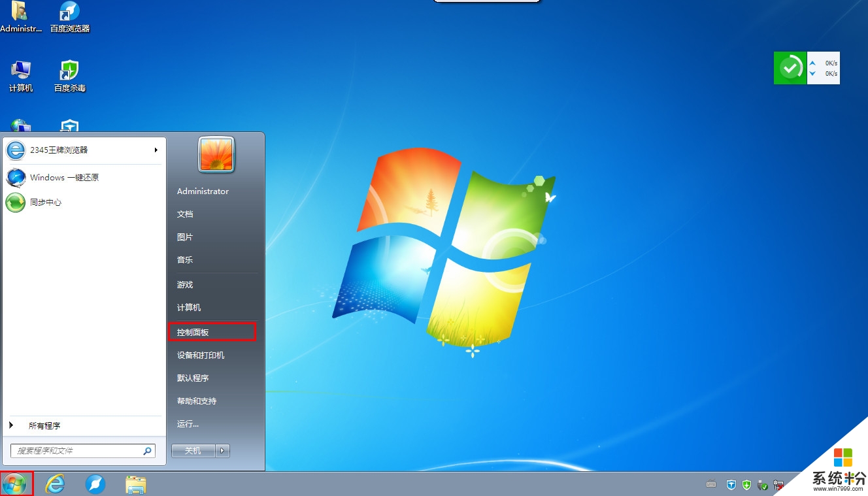The image size is (868, 496).
Task: Launch the 百度浏览器 desktop shortcut
Action: click(x=70, y=16)
